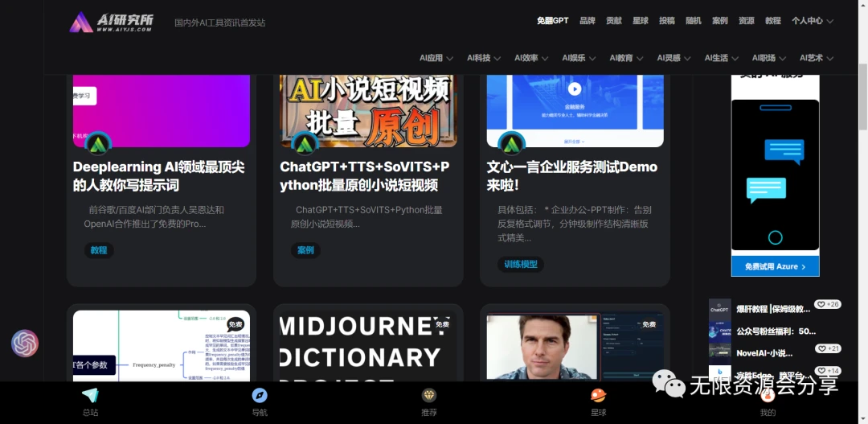Click excerpt 具体包括：* 企业办公-PPT制作

tap(575, 210)
